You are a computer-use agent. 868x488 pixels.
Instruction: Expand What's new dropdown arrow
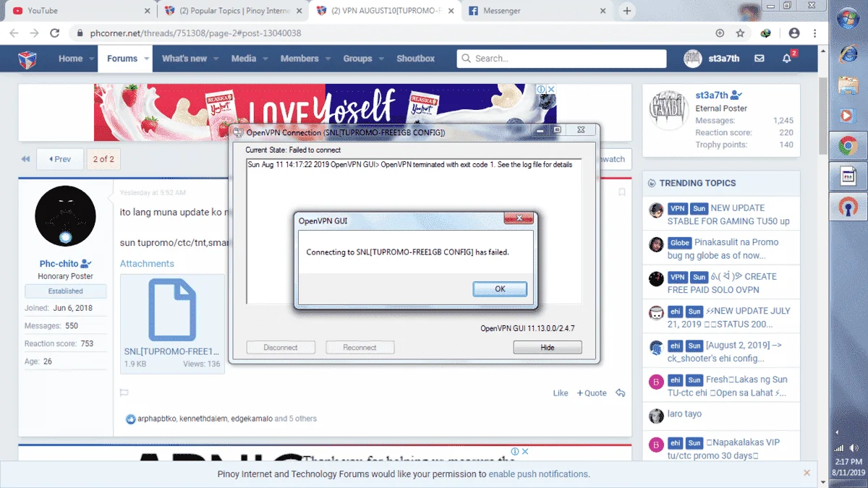(216, 59)
